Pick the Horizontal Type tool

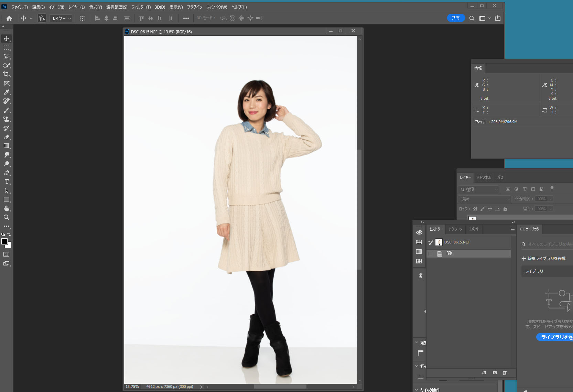click(7, 182)
